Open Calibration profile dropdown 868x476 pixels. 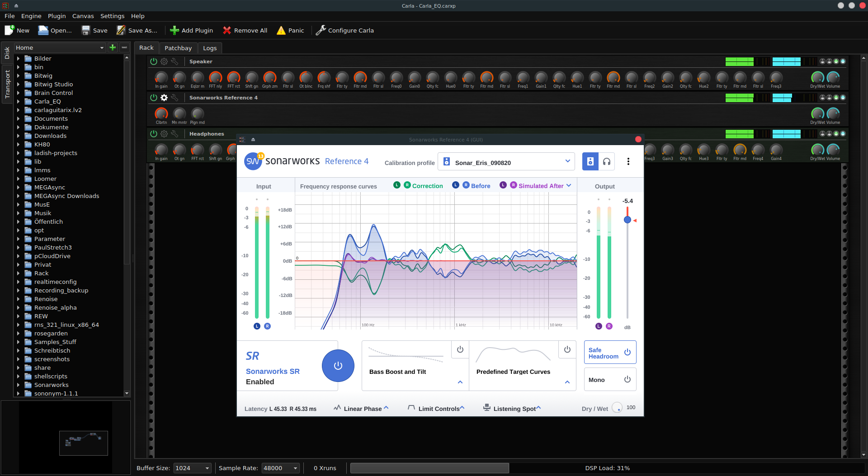point(506,162)
